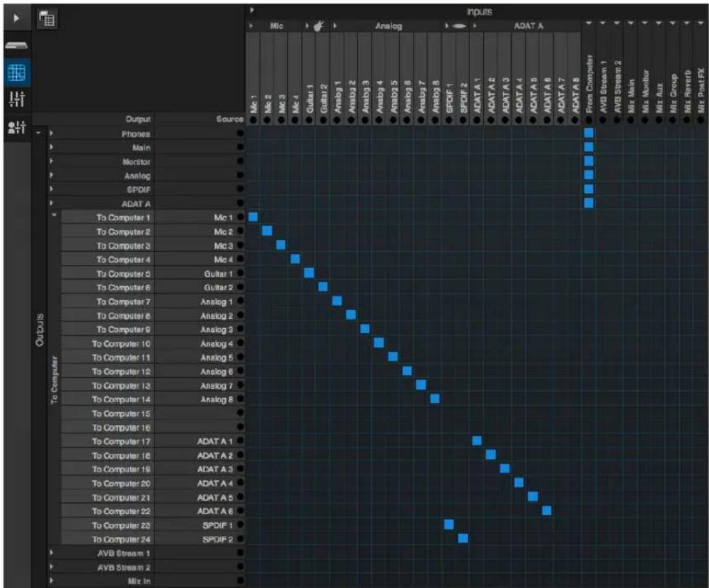Expand the From Computer input column

(588, 22)
